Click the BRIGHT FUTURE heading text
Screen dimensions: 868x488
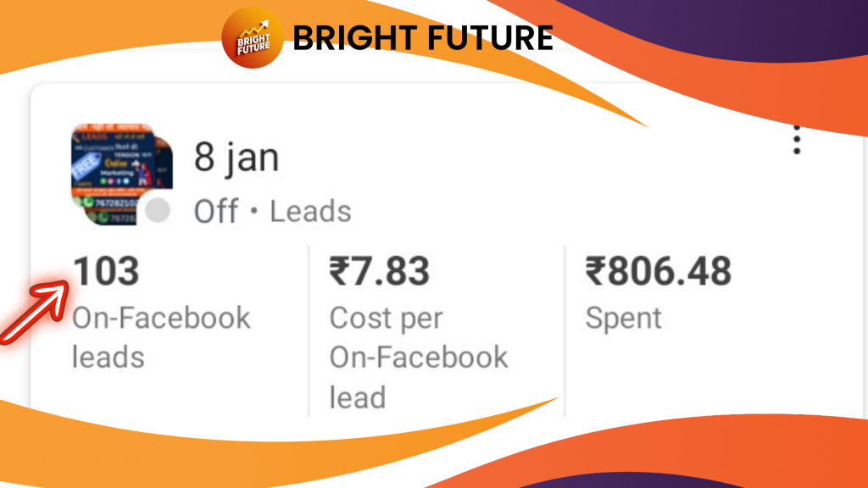[423, 38]
